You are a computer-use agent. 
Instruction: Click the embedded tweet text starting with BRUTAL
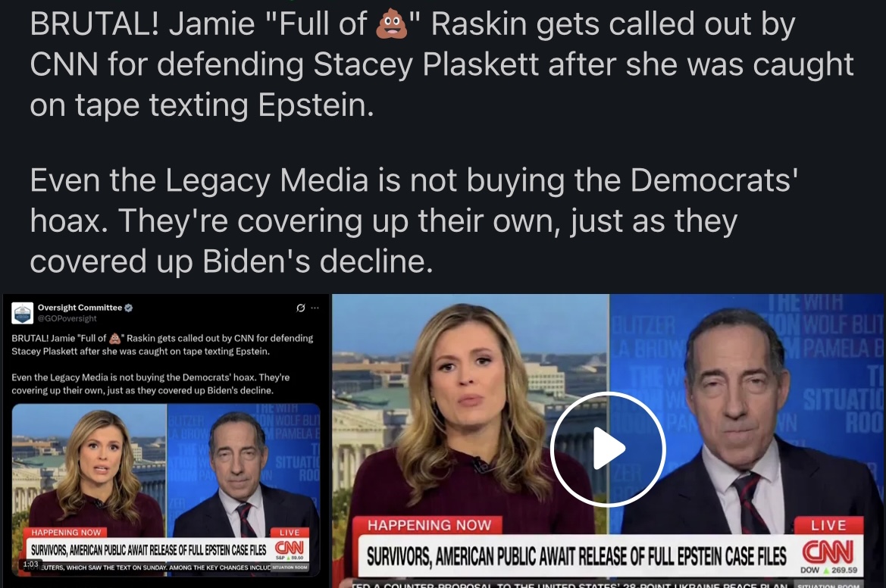pyautogui.click(x=162, y=345)
